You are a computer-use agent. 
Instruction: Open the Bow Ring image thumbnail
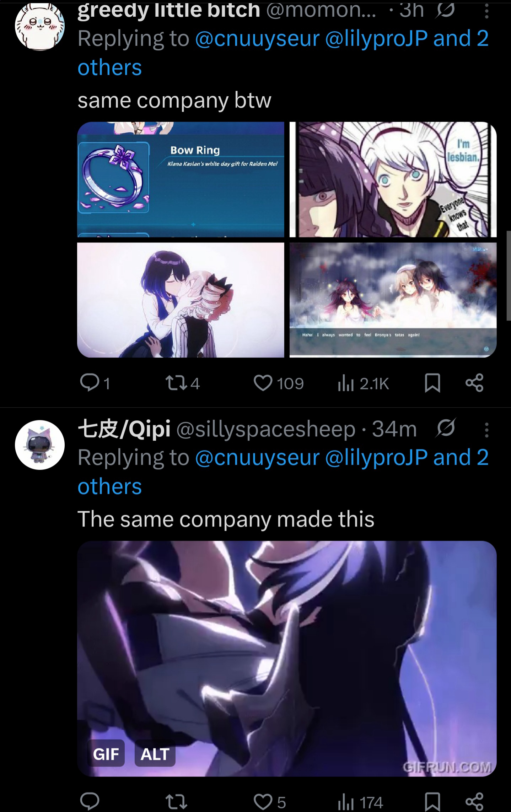click(x=181, y=179)
